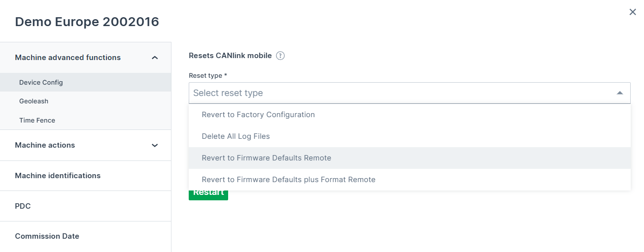Open the Time Fence section

click(37, 120)
